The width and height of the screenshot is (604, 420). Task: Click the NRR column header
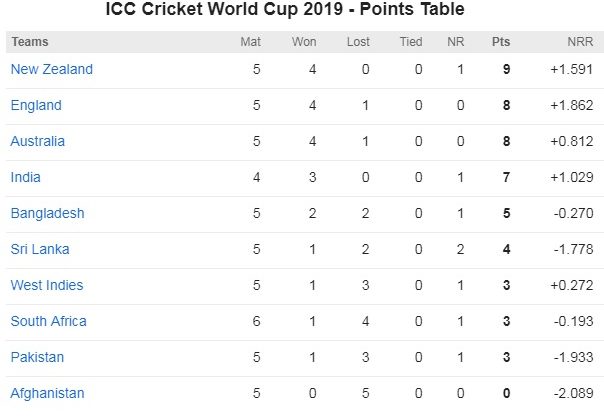(580, 42)
